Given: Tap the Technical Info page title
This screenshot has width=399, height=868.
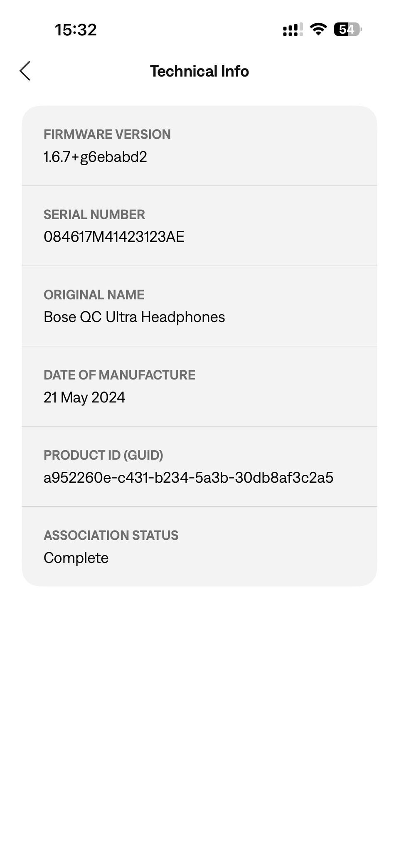Looking at the screenshot, I should (199, 71).
